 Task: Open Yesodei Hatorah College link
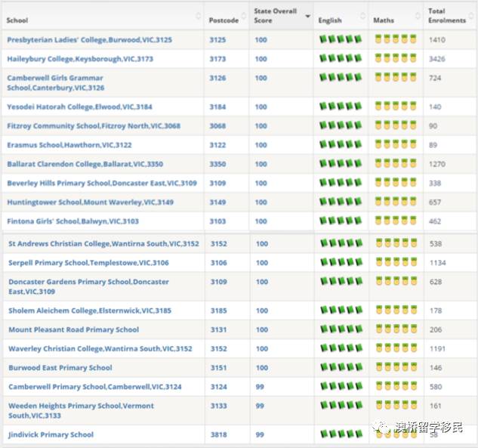79,107
